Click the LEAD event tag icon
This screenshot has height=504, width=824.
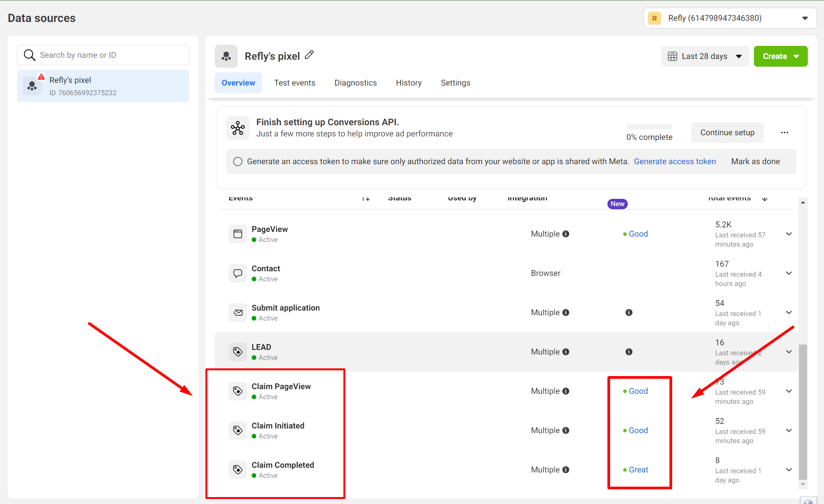tap(238, 352)
